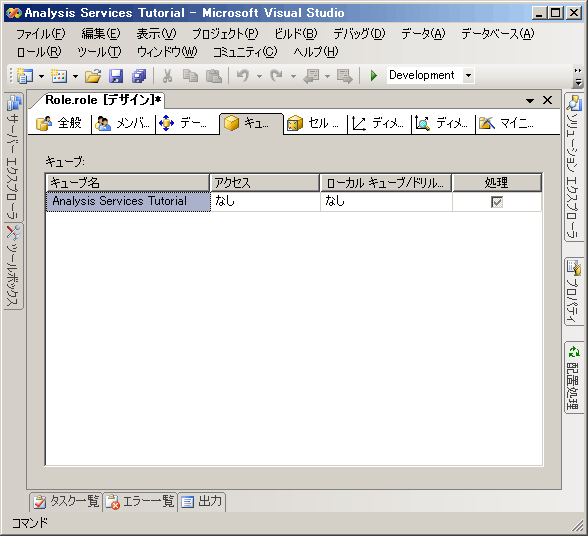Click the Redo arrow icon

point(276,76)
